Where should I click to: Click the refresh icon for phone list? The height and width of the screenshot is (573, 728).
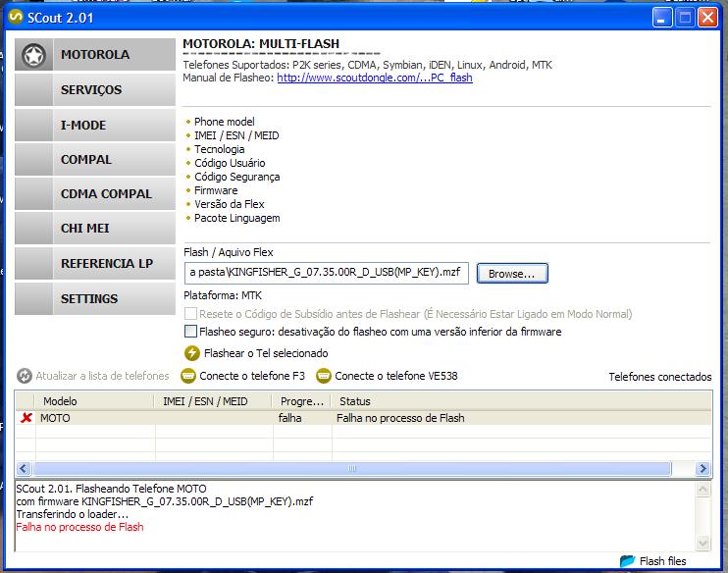25,376
